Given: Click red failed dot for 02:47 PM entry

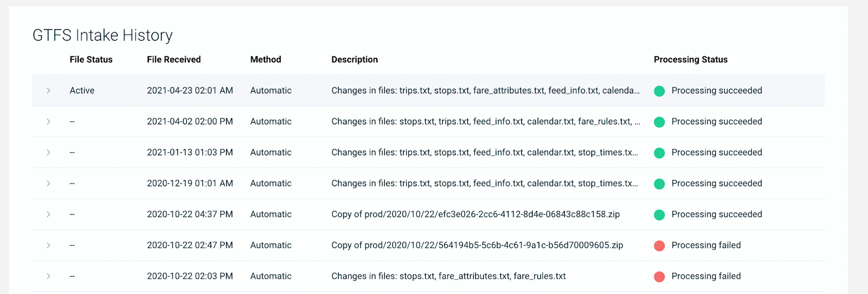Looking at the screenshot, I should (659, 246).
